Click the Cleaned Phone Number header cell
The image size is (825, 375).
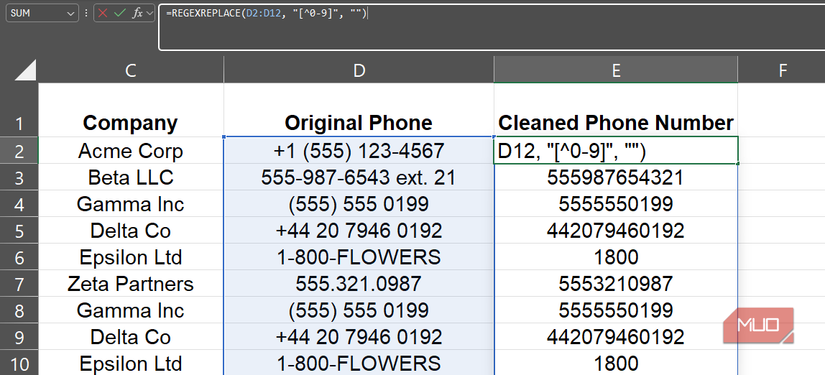pyautogui.click(x=616, y=110)
